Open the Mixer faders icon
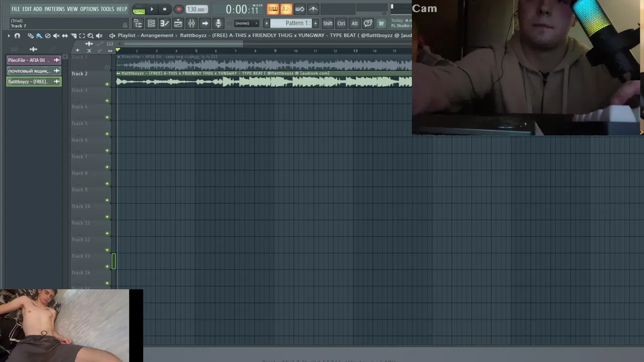The height and width of the screenshot is (362, 644). click(x=191, y=23)
